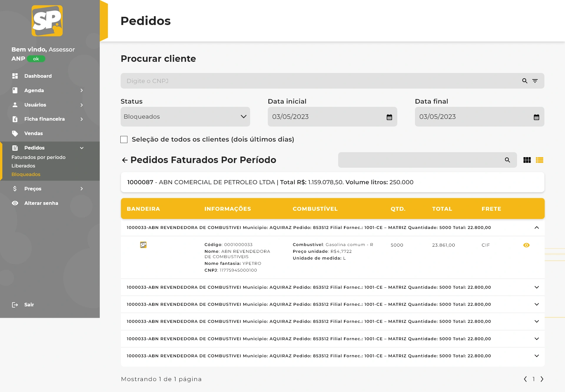The image size is (565, 392).
Task: Click the magnifier icon in CNPJ field
Action: click(525, 81)
